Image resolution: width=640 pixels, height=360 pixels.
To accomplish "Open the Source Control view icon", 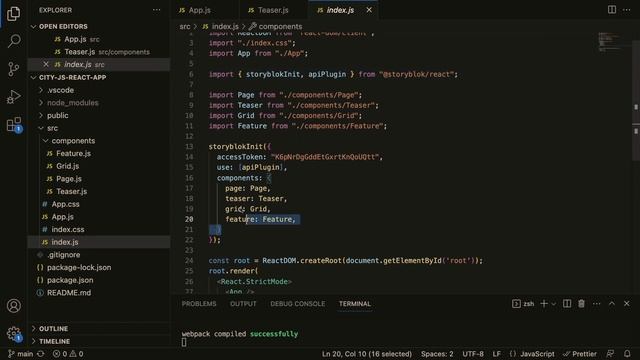I will (x=13, y=69).
